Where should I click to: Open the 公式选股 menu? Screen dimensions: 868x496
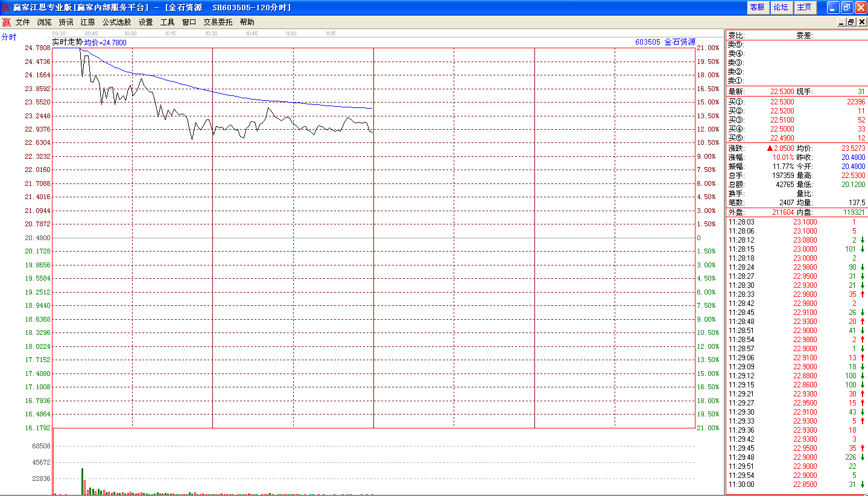click(x=116, y=22)
